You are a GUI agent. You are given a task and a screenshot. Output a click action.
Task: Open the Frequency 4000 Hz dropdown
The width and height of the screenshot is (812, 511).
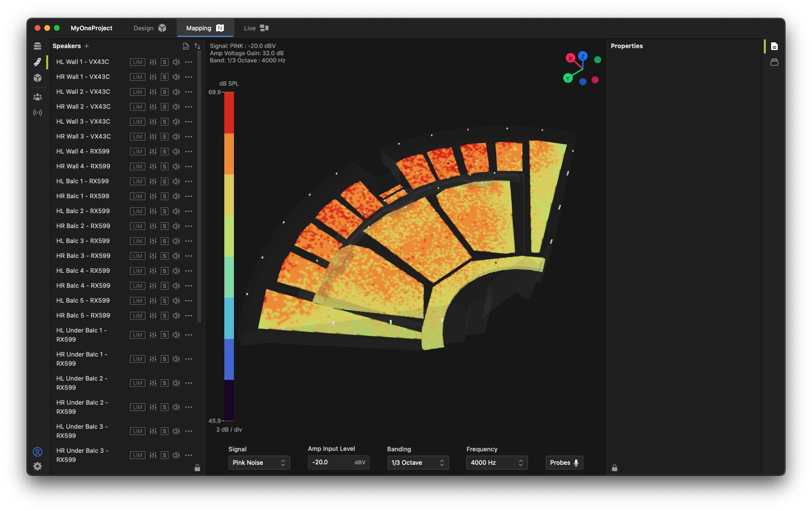click(x=497, y=462)
